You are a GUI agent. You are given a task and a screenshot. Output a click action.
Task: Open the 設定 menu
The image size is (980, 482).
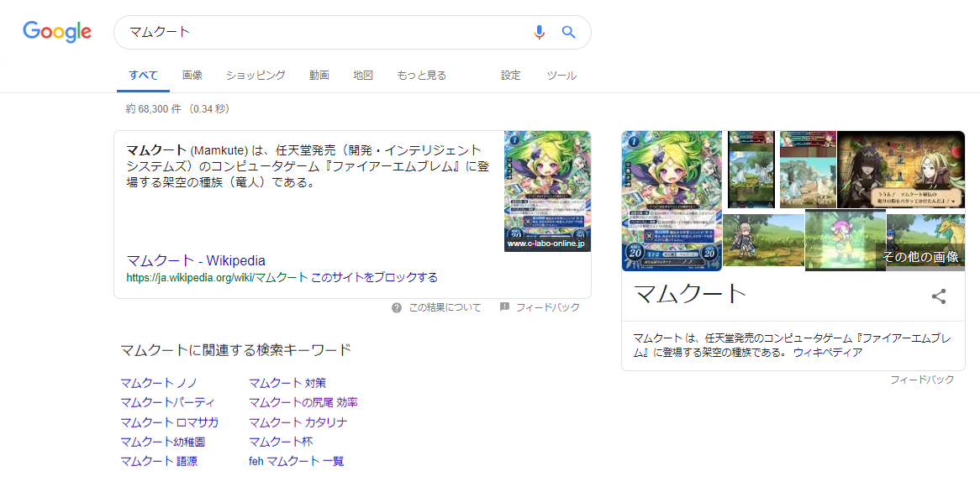[x=511, y=76]
